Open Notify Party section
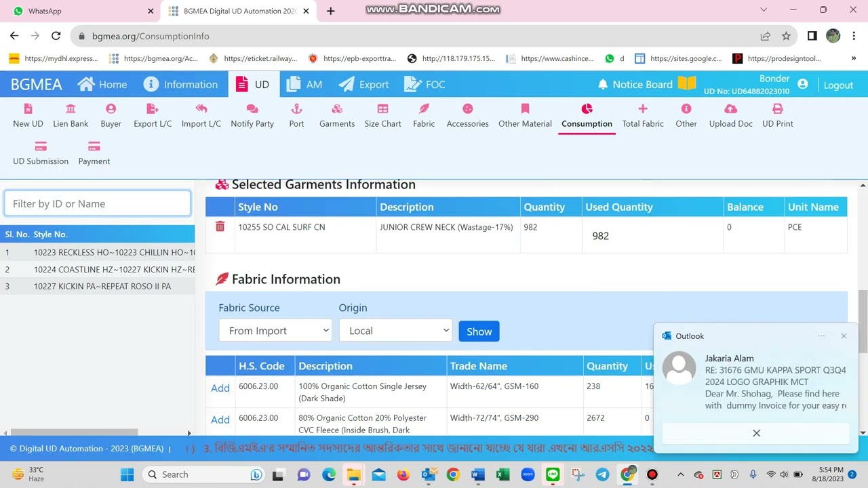 (x=252, y=116)
